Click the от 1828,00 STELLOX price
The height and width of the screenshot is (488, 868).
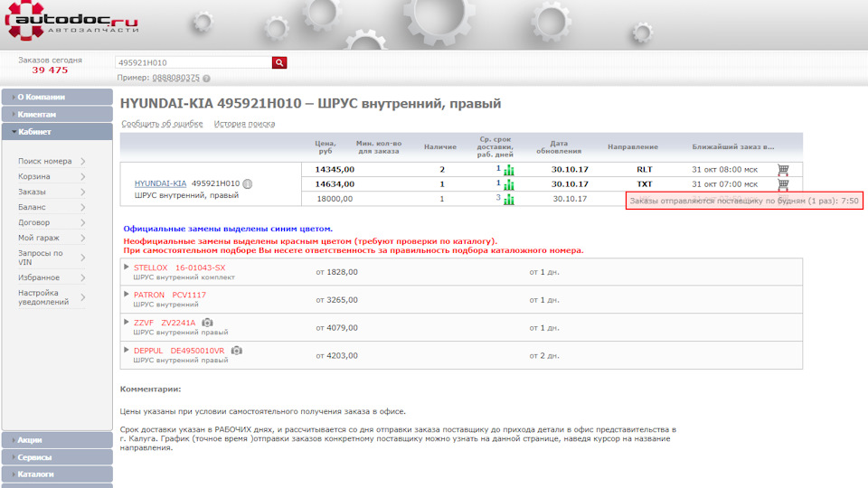pos(336,272)
